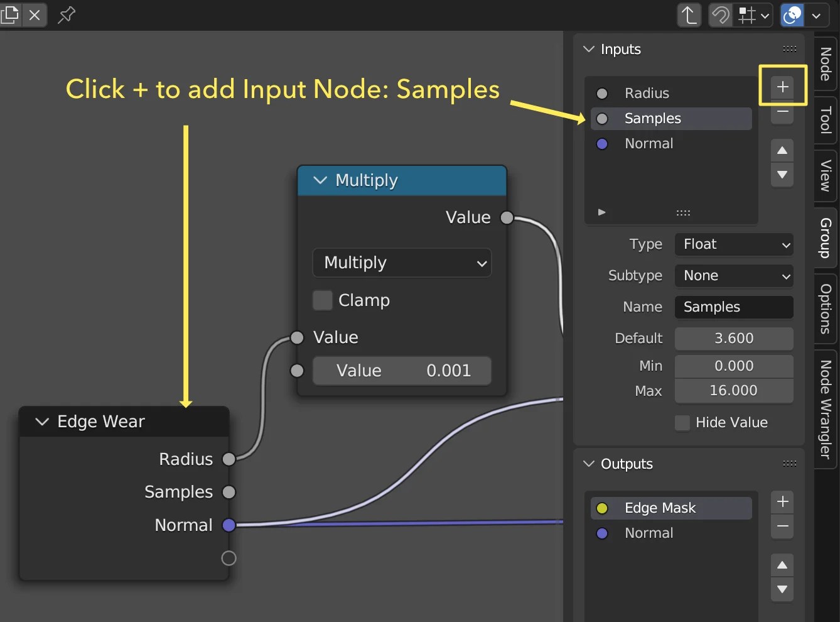The width and height of the screenshot is (840, 622).
Task: Toggle the node editor overlays icon
Action: 792,15
